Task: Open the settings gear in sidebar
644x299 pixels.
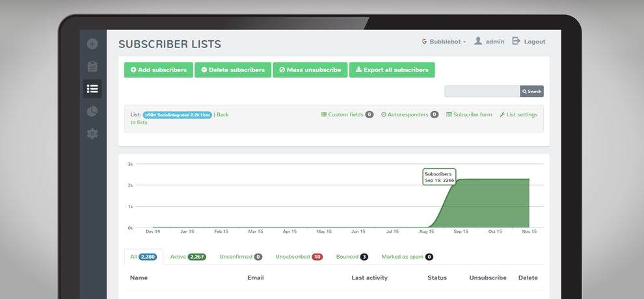Action: coord(92,133)
